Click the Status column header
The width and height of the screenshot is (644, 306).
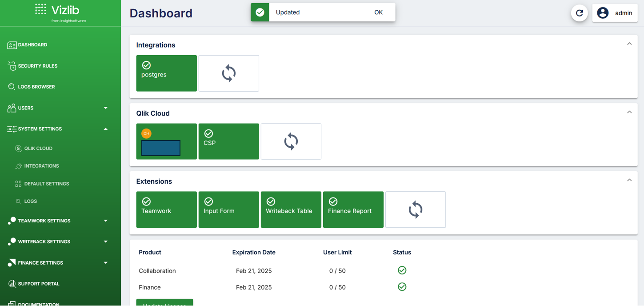point(402,252)
